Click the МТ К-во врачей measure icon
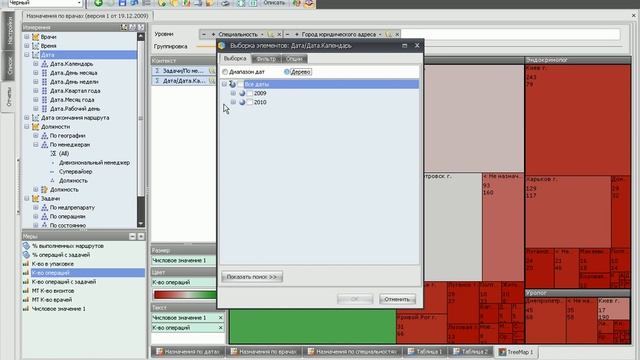The image size is (640, 360). (x=26, y=300)
